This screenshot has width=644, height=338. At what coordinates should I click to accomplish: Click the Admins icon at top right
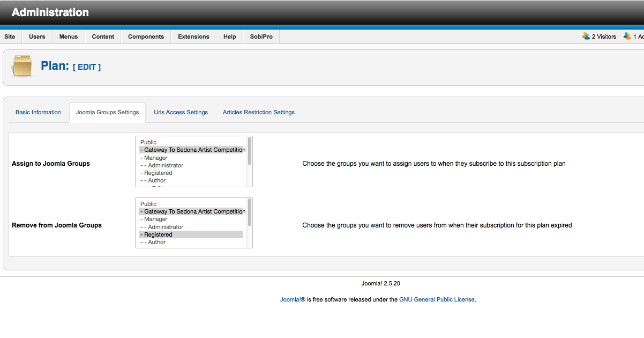(627, 36)
